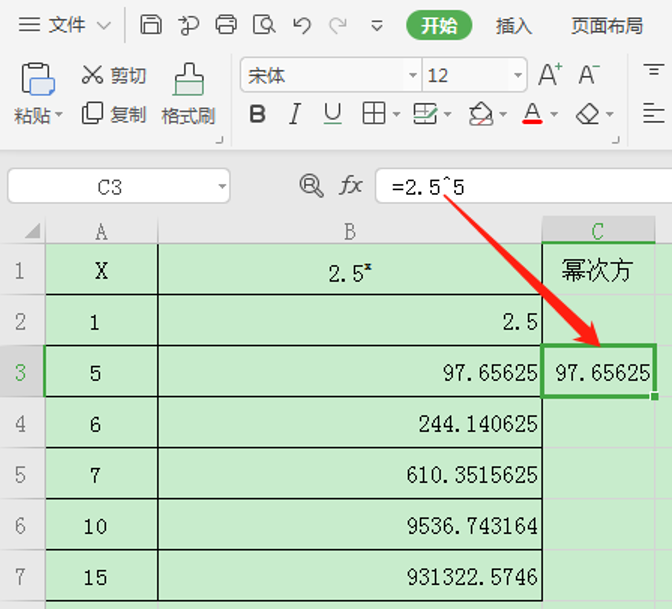Select cell containing 610.3515625
The height and width of the screenshot is (609, 672).
[350, 474]
